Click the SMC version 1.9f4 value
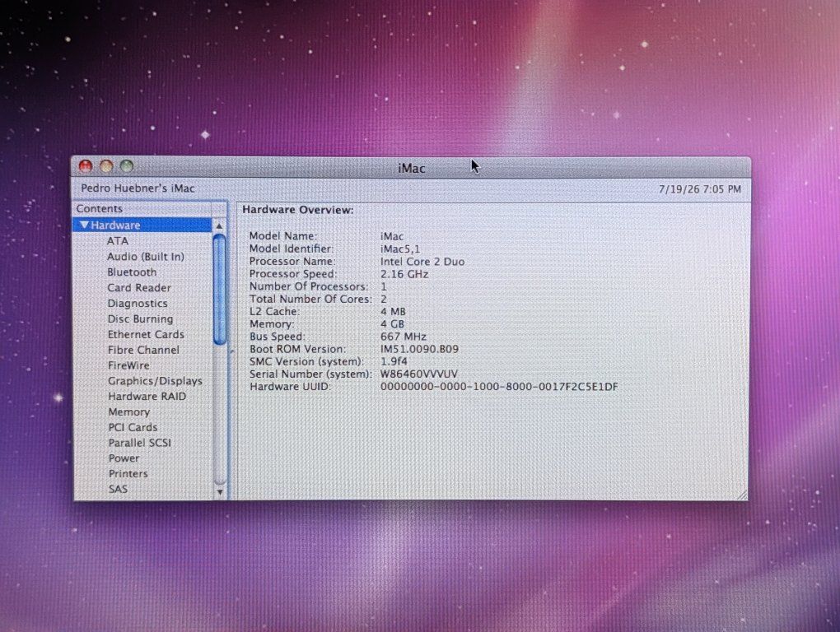 [393, 361]
